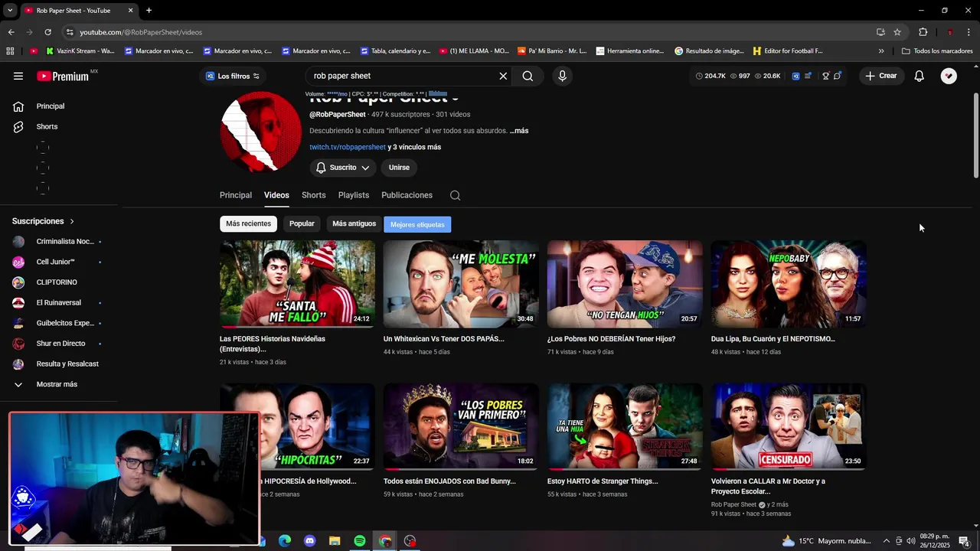Click the address bar URL field
Image resolution: width=980 pixels, height=551 pixels.
pos(467,32)
